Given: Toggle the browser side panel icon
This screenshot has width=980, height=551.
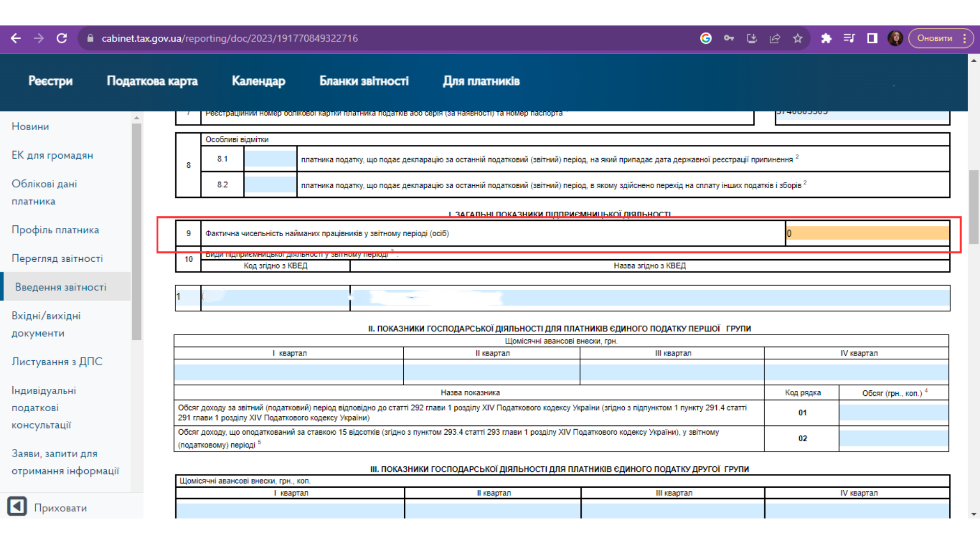Looking at the screenshot, I should click(x=872, y=38).
